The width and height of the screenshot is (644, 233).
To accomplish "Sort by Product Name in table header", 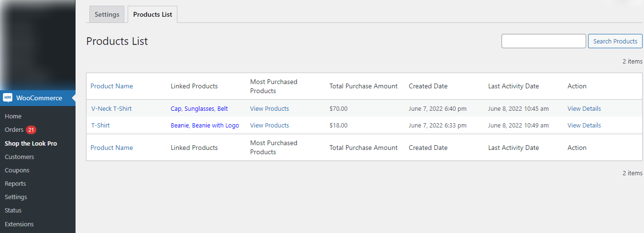I will [112, 86].
